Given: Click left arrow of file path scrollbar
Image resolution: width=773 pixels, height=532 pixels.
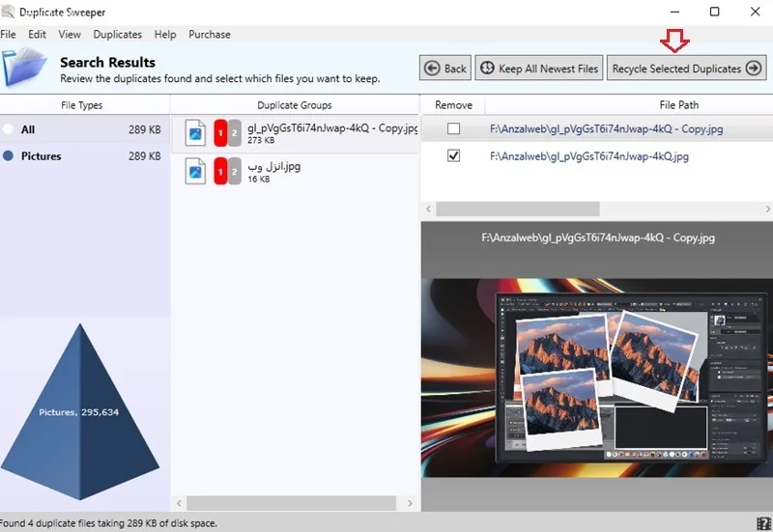Looking at the screenshot, I should pos(428,209).
